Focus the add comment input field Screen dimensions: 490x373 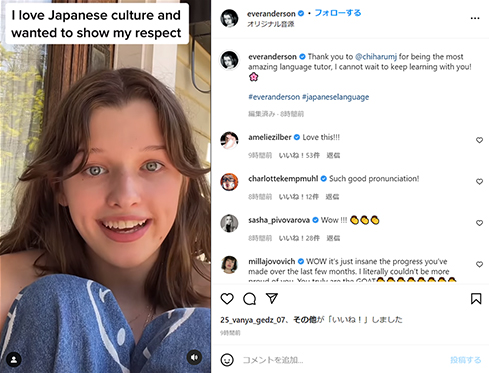pyautogui.click(x=343, y=360)
